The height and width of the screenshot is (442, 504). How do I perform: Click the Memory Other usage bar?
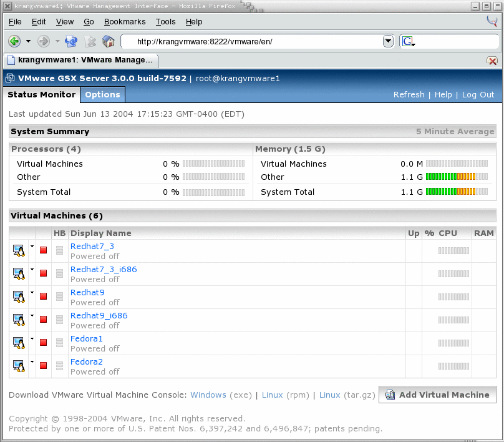(457, 177)
